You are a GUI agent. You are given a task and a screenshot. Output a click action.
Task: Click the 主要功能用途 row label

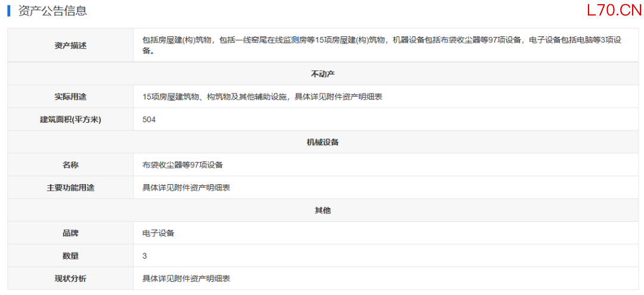70,188
